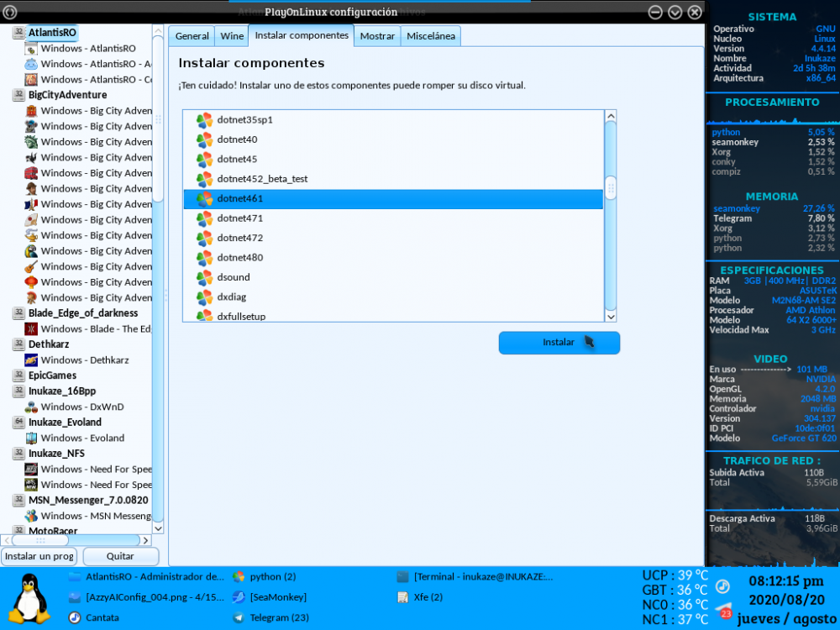Image resolution: width=840 pixels, height=630 pixels.
Task: Click the Windows - Dethkarz shortcut icon
Action: tap(31, 360)
